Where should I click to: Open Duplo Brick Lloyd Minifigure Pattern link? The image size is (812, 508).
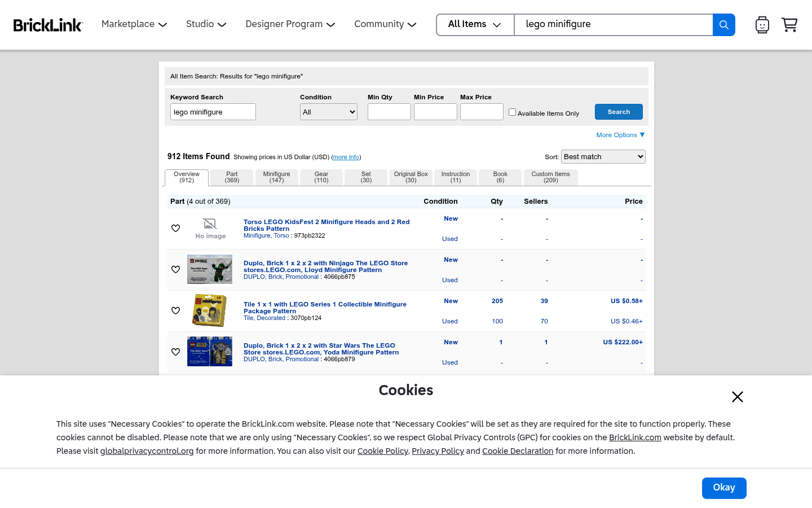(325, 266)
